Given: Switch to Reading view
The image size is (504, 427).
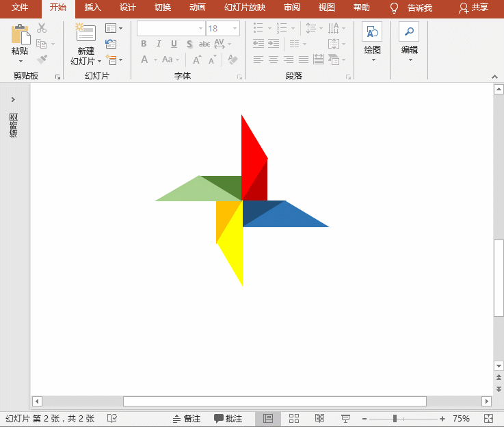Looking at the screenshot, I should [x=319, y=419].
